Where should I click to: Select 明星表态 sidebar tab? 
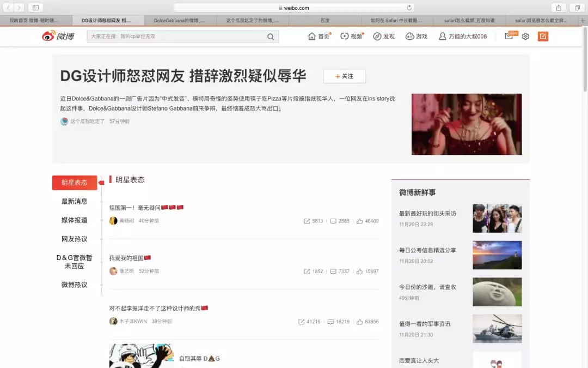(75, 183)
